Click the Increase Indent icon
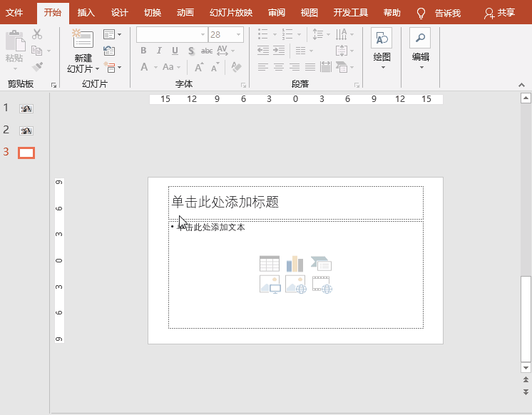The height and width of the screenshot is (415, 532). pos(279,51)
